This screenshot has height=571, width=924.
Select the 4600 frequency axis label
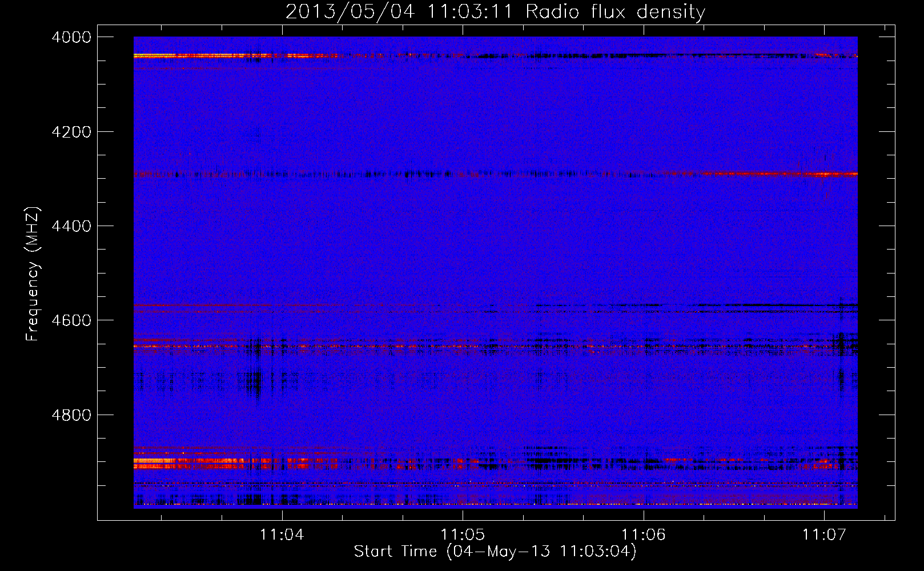71,320
